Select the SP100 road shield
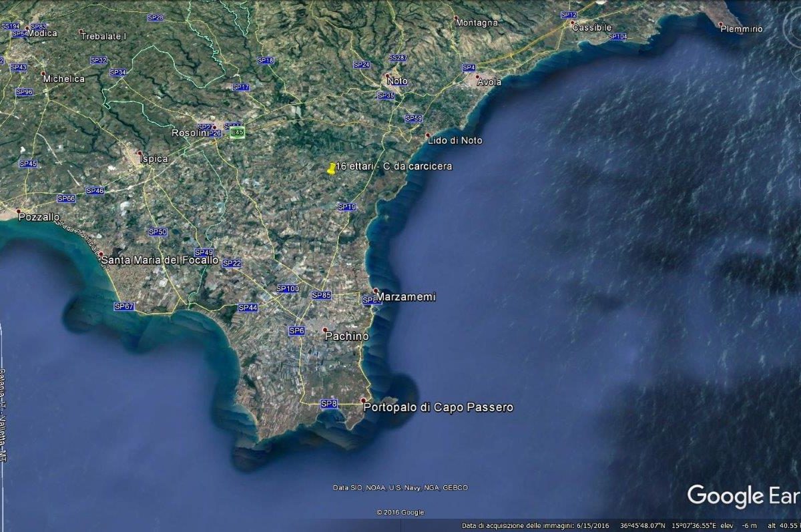801x532 pixels. click(288, 288)
